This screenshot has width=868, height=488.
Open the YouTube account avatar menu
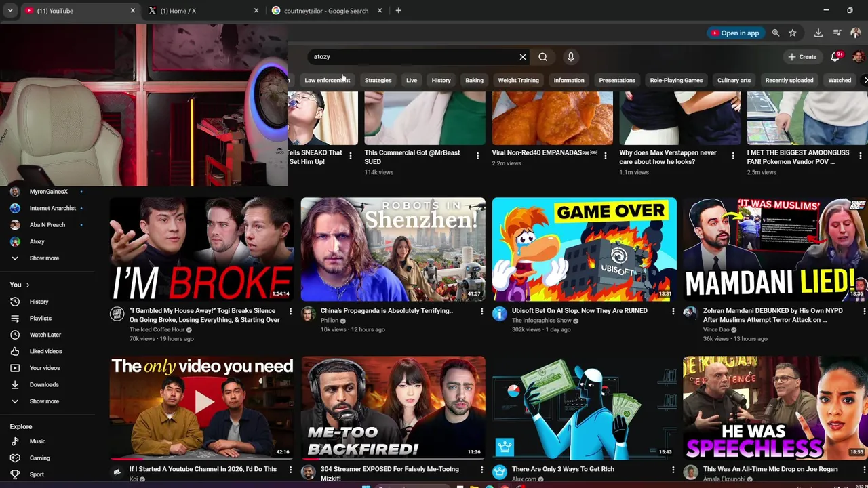859,57
